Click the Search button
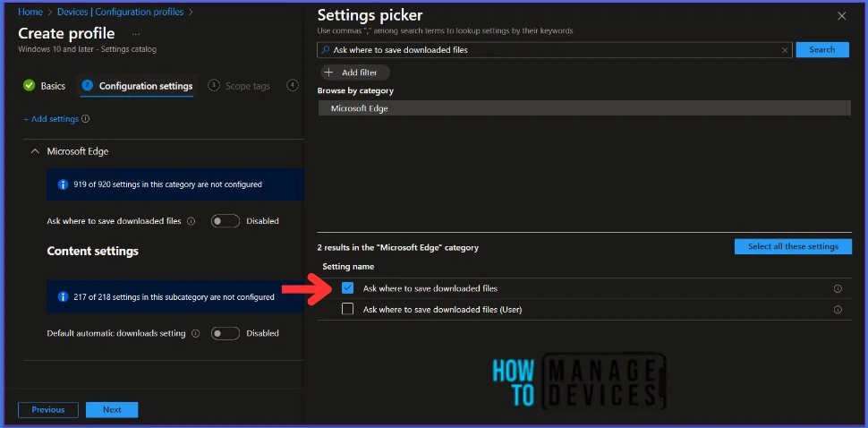868x428 pixels. 822,50
